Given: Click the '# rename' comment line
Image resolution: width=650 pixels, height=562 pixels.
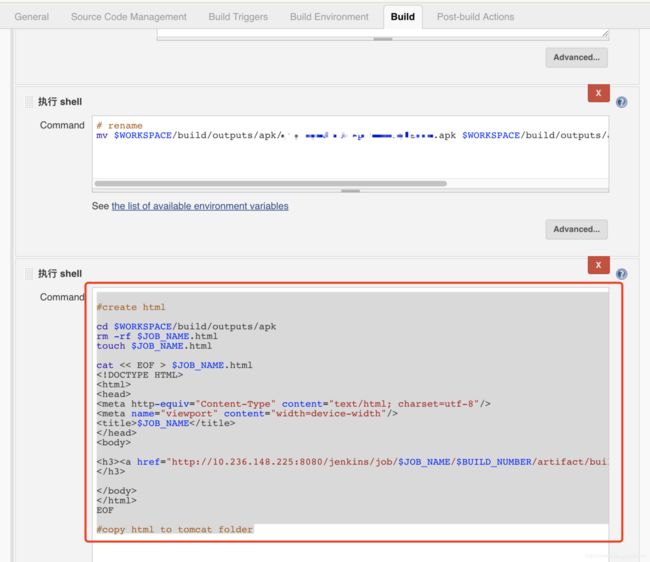Looking at the screenshot, I should pos(119,125).
